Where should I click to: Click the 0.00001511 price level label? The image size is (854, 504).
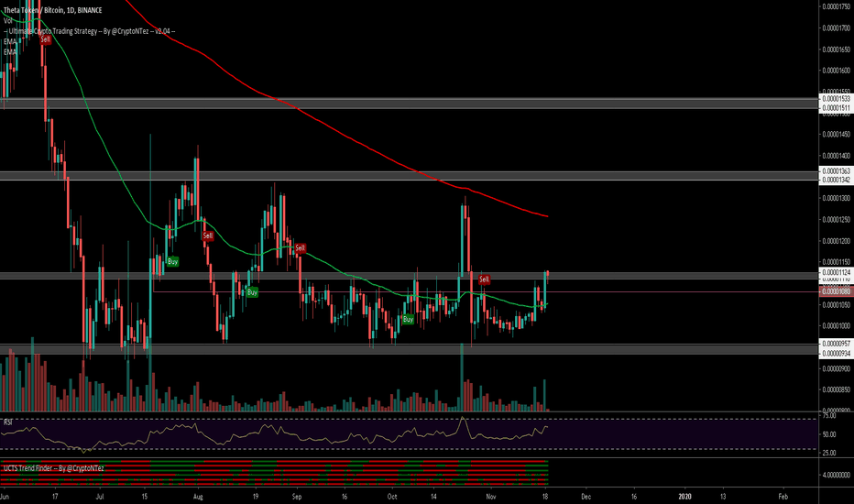tap(836, 108)
